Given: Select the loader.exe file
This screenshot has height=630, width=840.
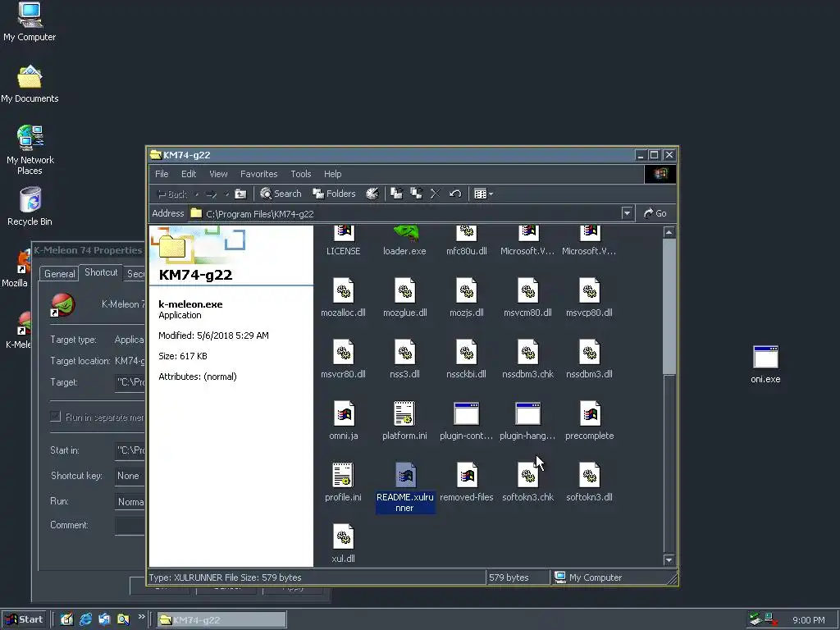Looking at the screenshot, I should tap(404, 240).
